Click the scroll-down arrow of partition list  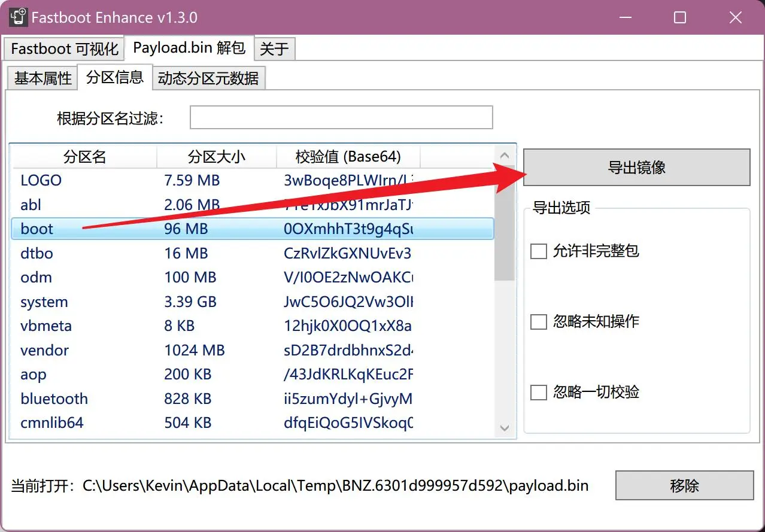[505, 428]
